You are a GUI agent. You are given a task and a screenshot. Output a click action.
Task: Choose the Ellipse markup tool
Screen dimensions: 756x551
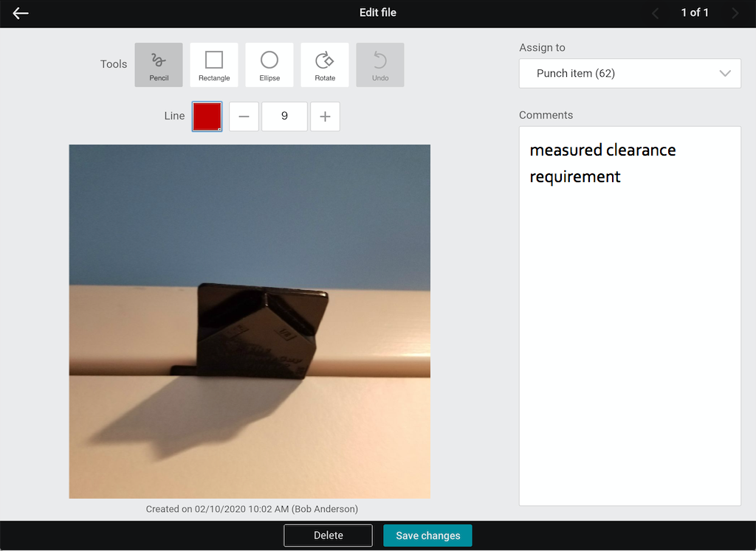(269, 65)
